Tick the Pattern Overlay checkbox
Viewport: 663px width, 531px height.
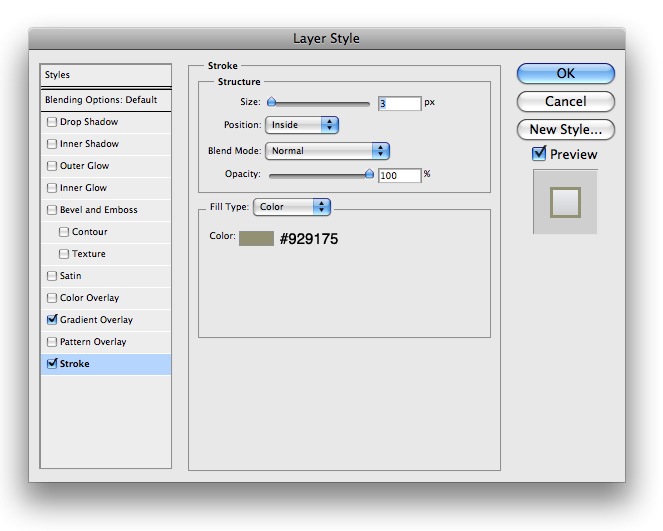pyautogui.click(x=52, y=342)
